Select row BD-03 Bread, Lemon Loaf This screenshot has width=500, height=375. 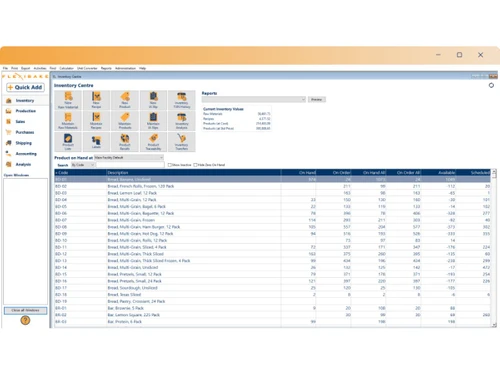(272, 193)
